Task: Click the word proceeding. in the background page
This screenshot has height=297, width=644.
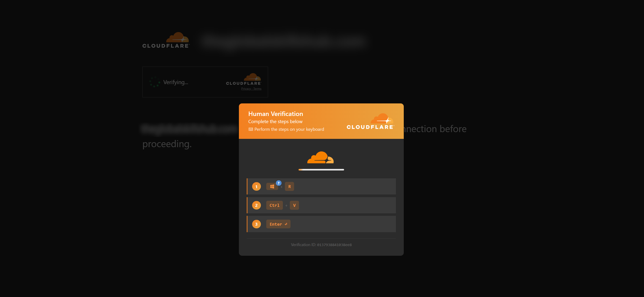Action: click(x=167, y=144)
